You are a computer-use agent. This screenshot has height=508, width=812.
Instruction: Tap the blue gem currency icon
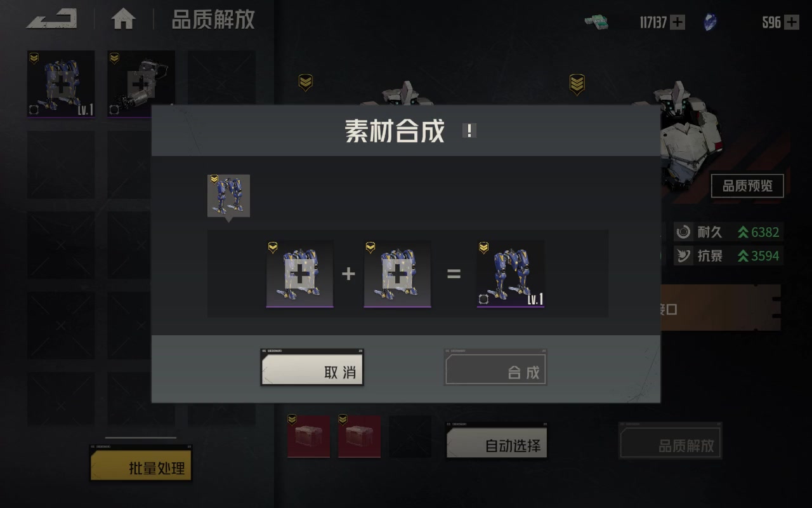[710, 23]
